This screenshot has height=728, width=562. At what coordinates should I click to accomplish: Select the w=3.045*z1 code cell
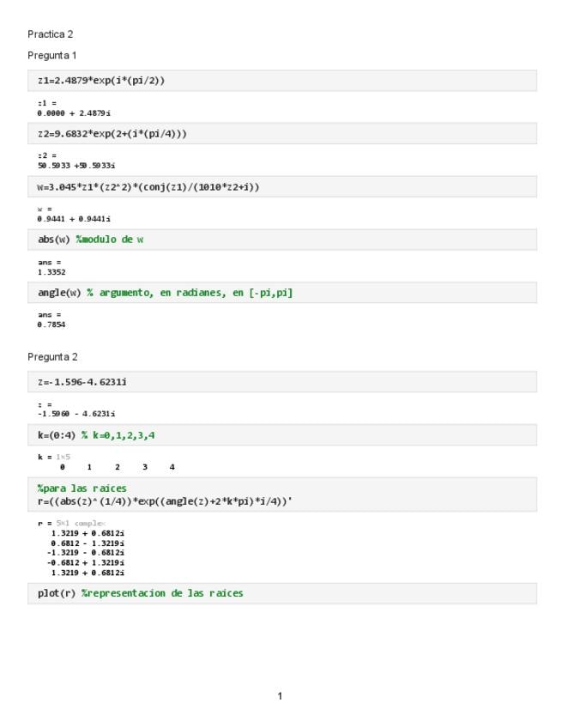[x=281, y=187]
